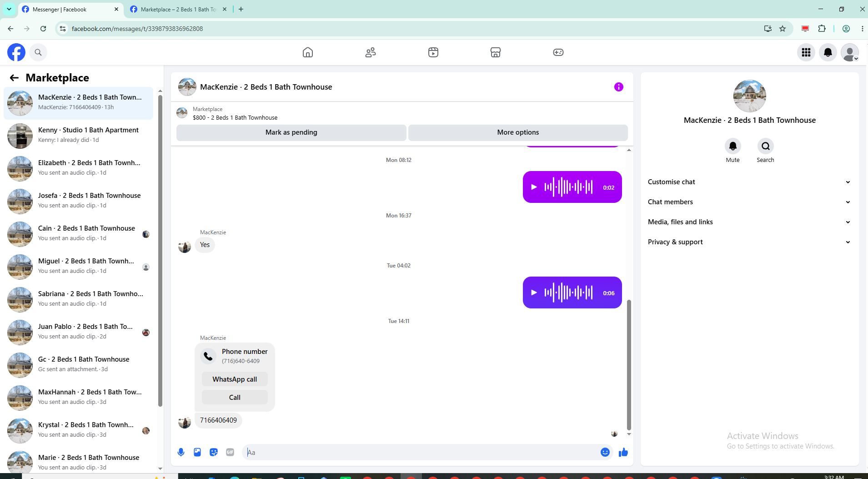Open the Josefa 2 Beds conversation

[78, 202]
